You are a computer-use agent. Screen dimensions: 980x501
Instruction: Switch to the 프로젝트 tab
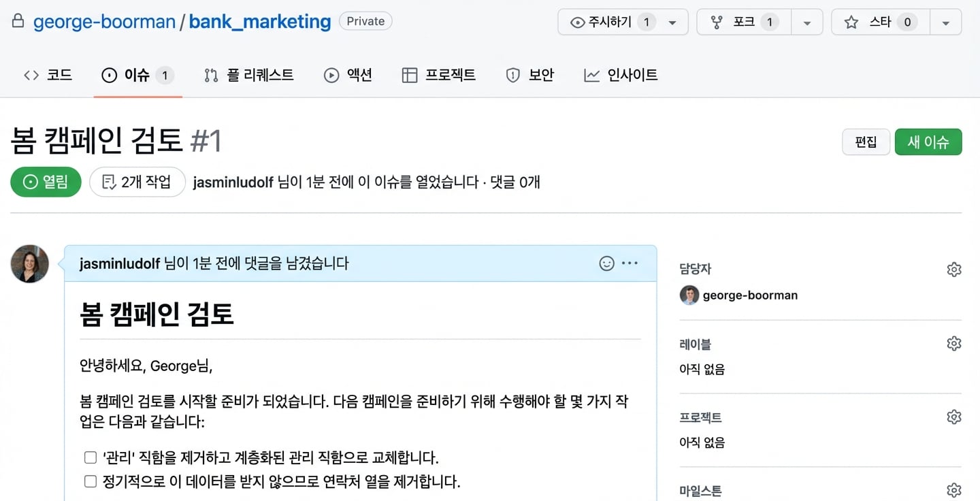439,75
